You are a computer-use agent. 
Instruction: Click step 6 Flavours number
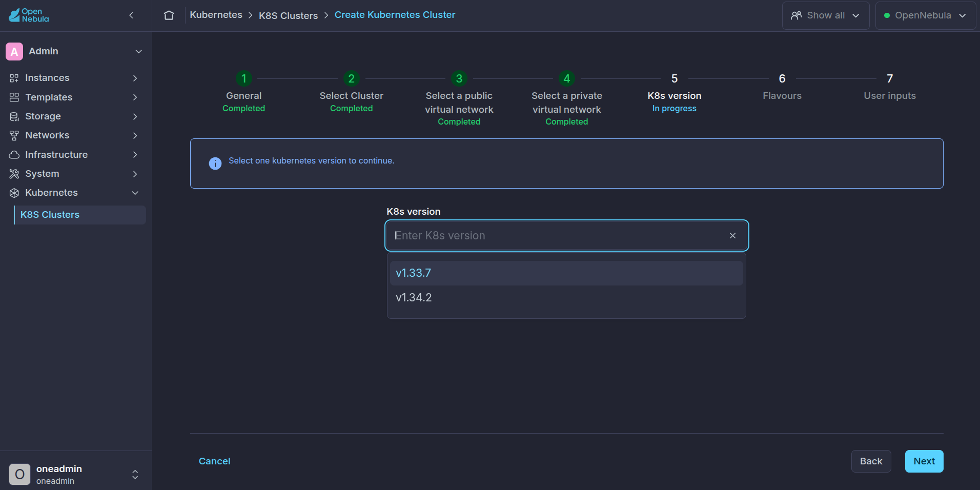pos(782,78)
